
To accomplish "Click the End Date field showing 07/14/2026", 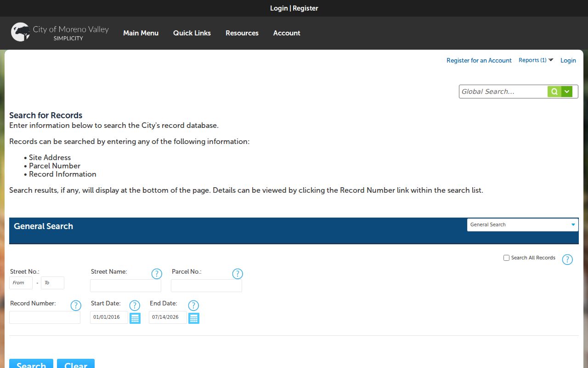I will point(168,317).
